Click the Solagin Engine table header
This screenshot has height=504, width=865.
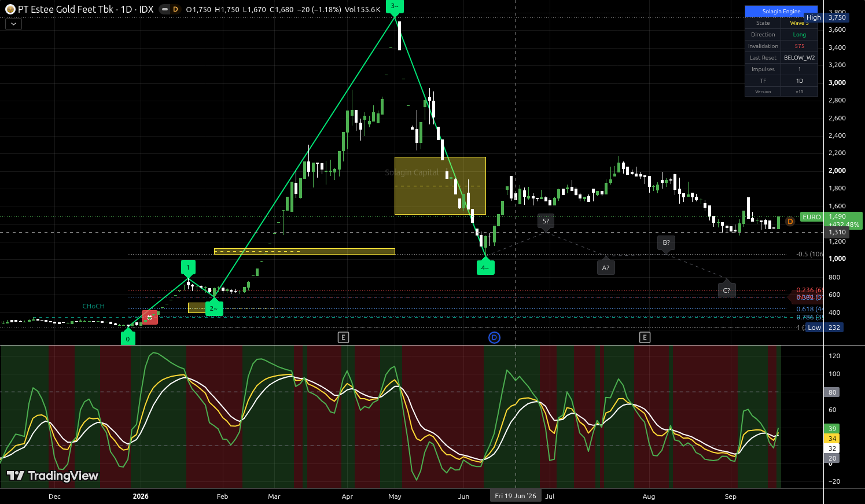(x=781, y=11)
